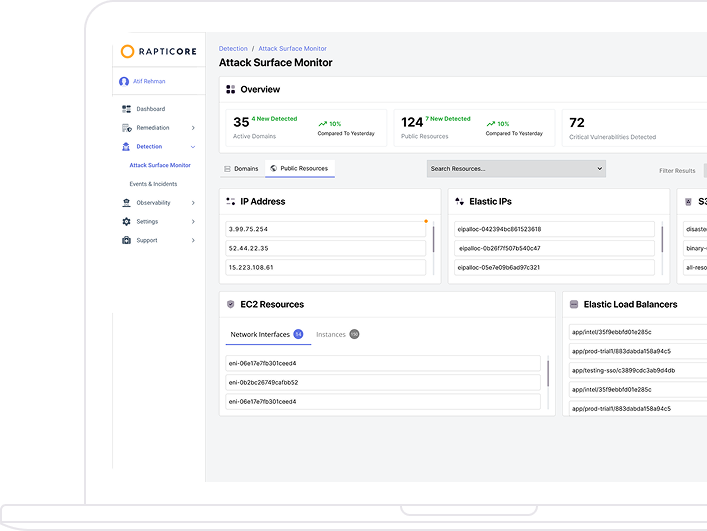Click the Atif Rehman user avatar

coord(124,82)
